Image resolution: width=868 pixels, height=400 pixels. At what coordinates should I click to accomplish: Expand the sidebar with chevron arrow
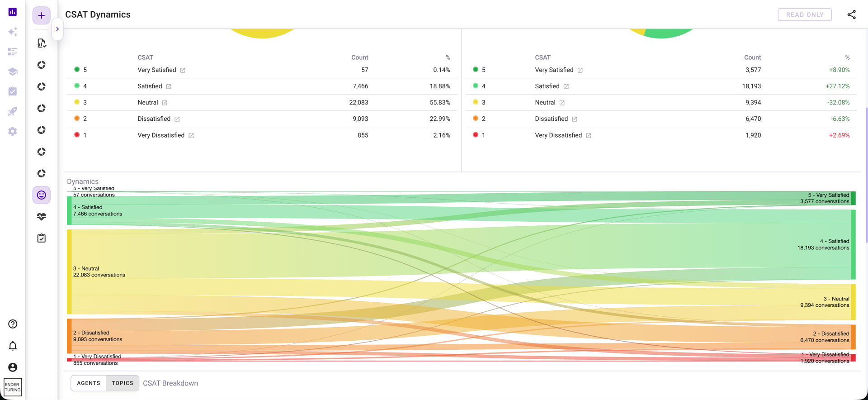pyautogui.click(x=57, y=29)
